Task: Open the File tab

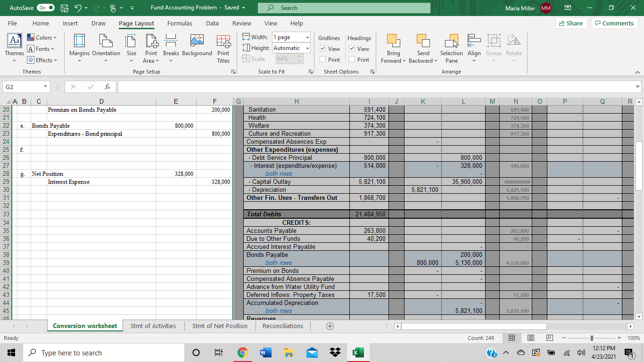Action: [x=13, y=23]
